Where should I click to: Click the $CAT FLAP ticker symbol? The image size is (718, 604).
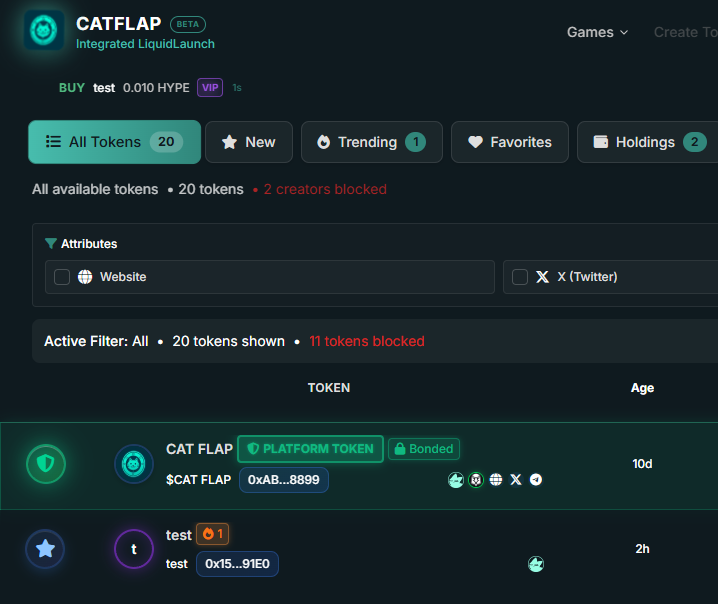pos(198,480)
